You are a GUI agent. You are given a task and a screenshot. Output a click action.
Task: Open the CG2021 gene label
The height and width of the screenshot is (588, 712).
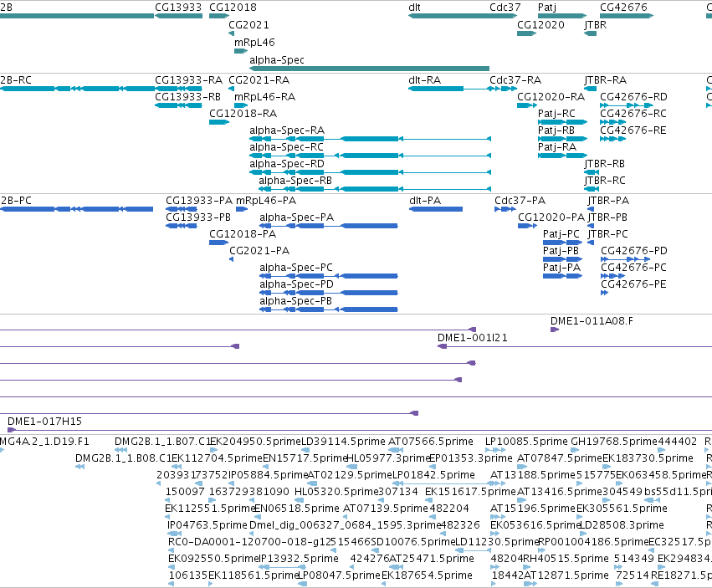pos(248,25)
